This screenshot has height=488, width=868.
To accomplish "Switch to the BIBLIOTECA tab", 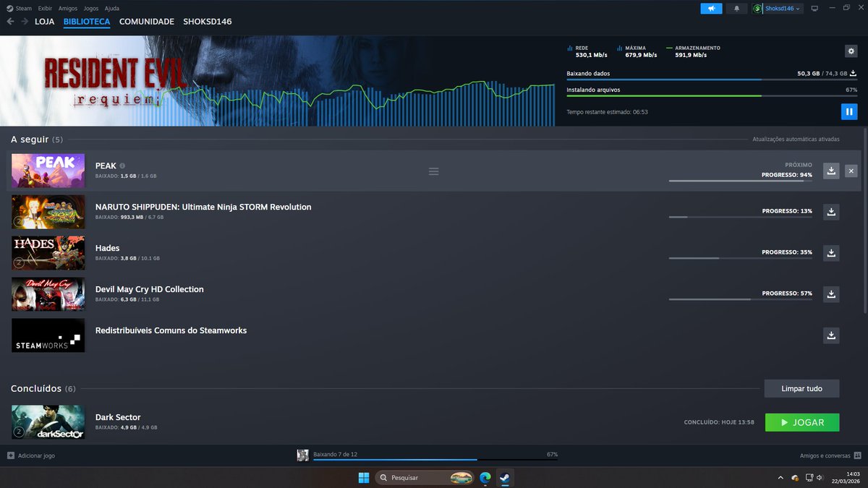I will pyautogui.click(x=87, y=22).
